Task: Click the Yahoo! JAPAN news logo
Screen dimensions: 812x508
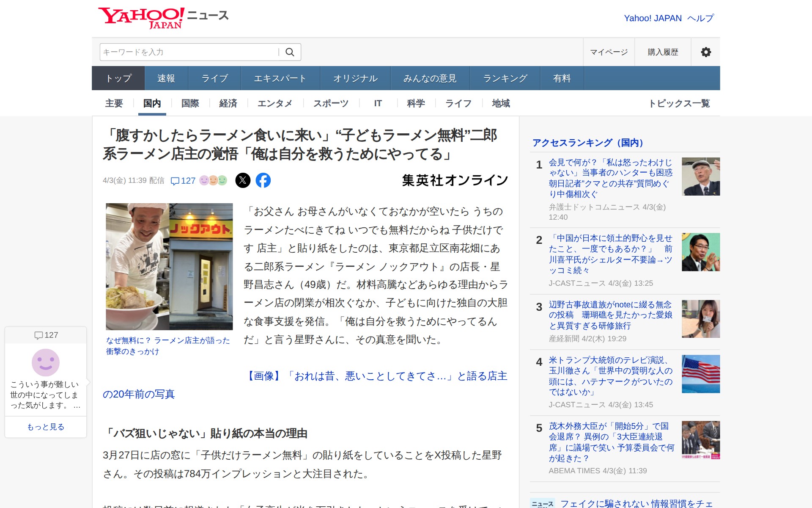Action: 163,18
